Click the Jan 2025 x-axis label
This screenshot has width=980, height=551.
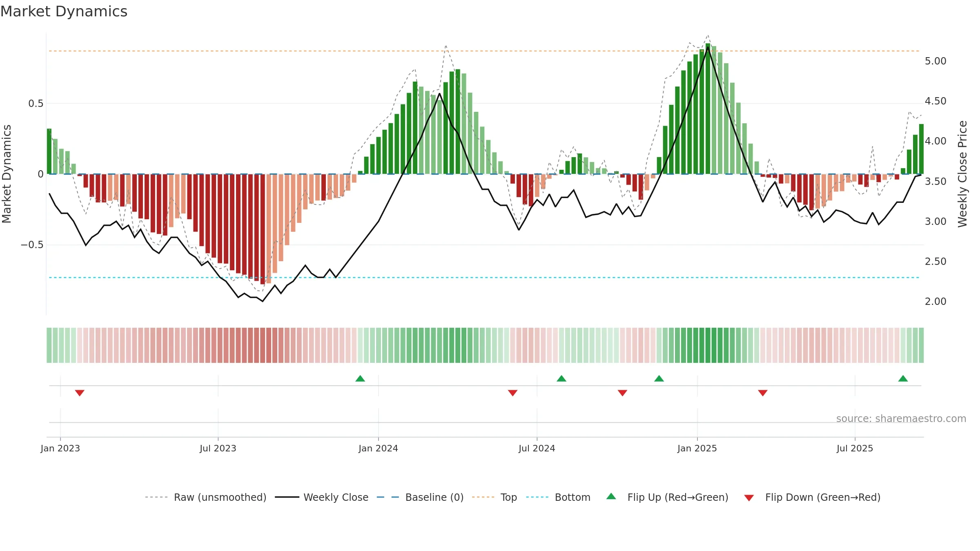pos(697,448)
